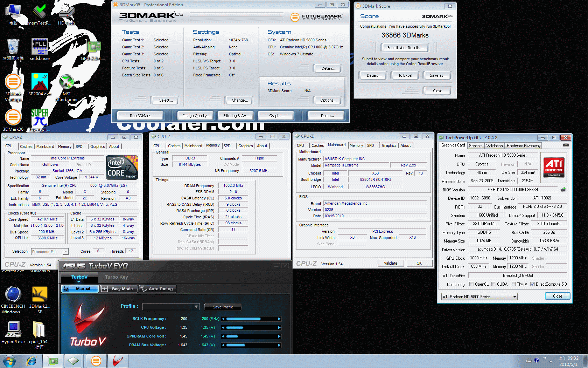This screenshot has height=368, width=588.
Task: Launch Internet Explorer from the taskbar
Action: tap(31, 361)
